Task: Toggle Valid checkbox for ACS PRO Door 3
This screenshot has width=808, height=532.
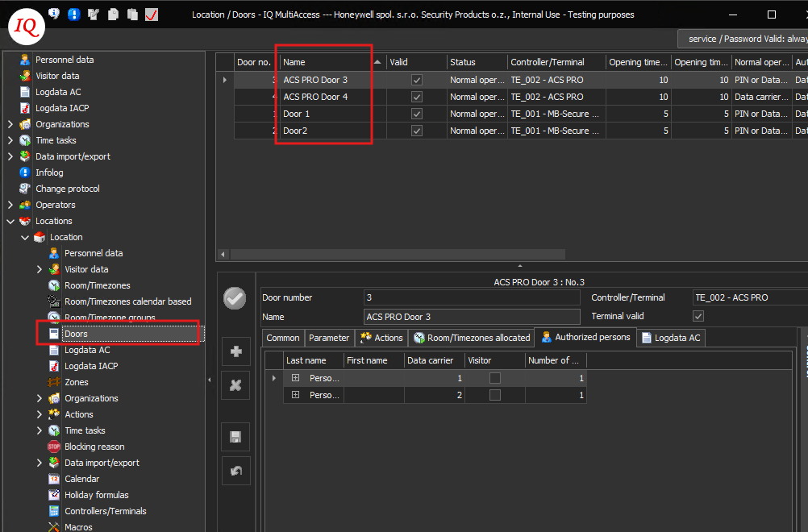Action: click(x=417, y=80)
